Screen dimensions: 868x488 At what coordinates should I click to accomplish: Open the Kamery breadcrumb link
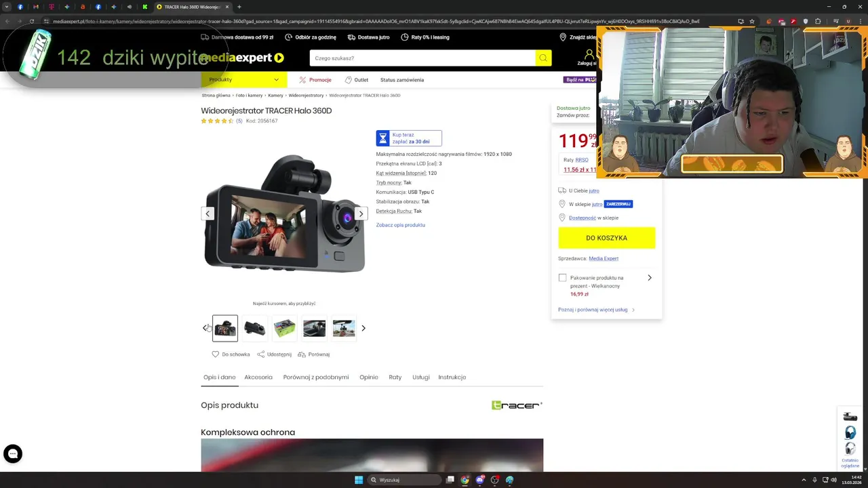point(275,96)
